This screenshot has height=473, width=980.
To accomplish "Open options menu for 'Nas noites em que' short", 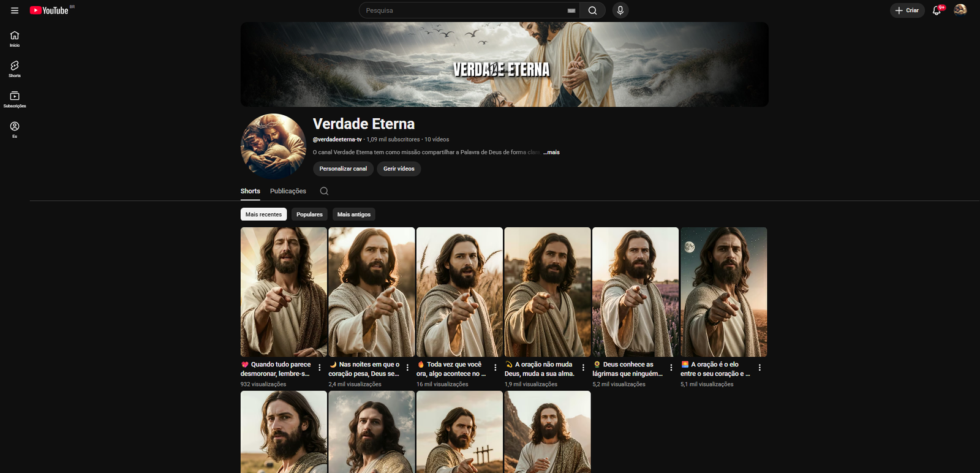I will pos(407,368).
